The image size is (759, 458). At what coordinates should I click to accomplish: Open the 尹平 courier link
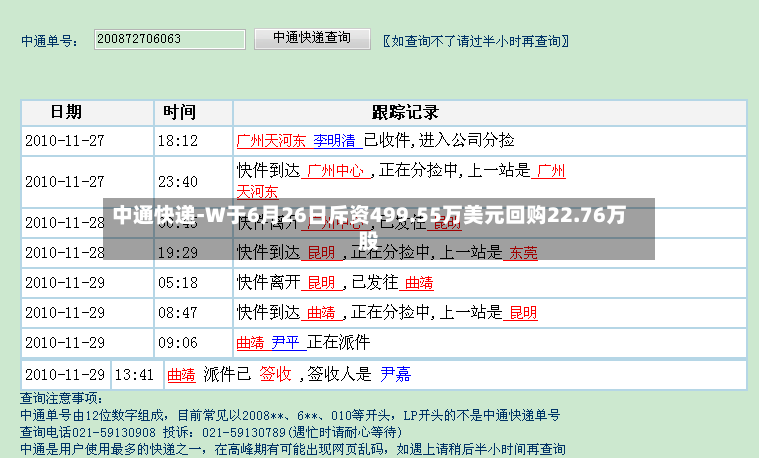tap(286, 342)
